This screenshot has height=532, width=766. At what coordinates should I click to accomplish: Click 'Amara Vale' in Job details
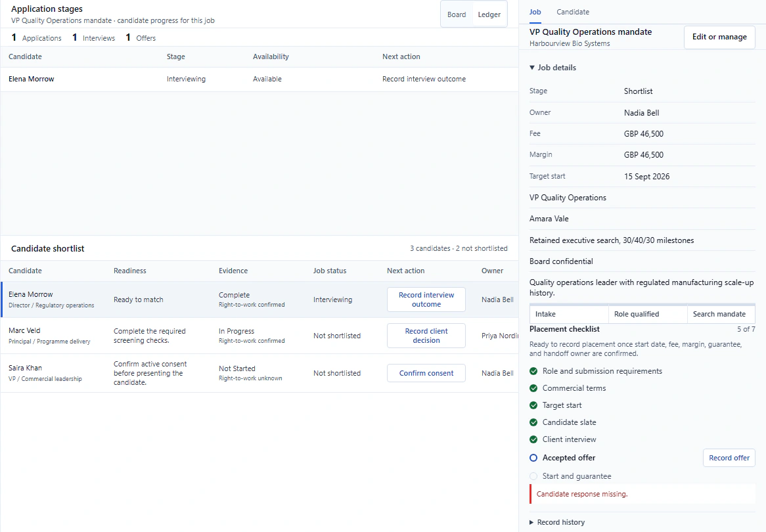[549, 219]
